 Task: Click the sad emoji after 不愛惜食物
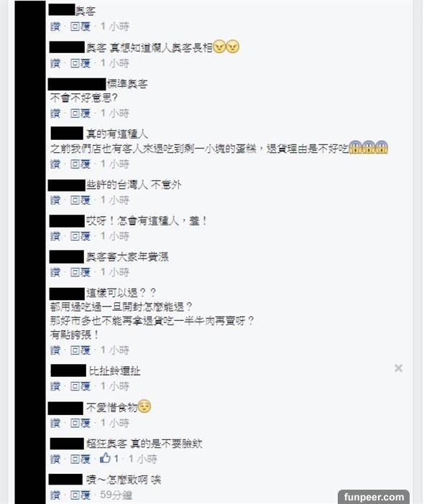(x=144, y=406)
